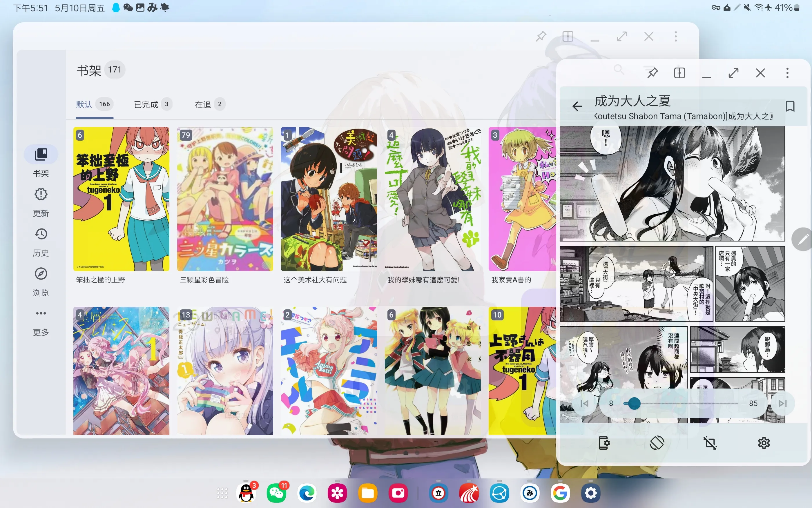This screenshot has height=508, width=812.
Task: Open the 浏览 (Browse) section in the sidebar
Action: (x=41, y=281)
